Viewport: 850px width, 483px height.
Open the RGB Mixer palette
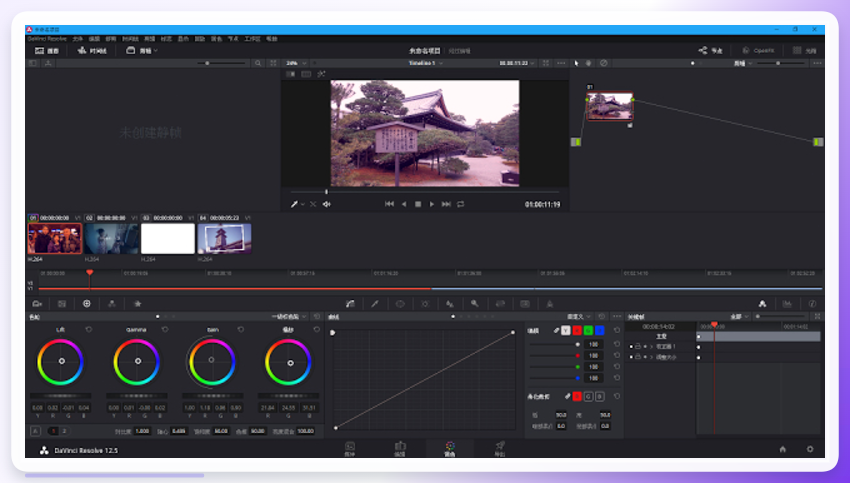(x=112, y=304)
